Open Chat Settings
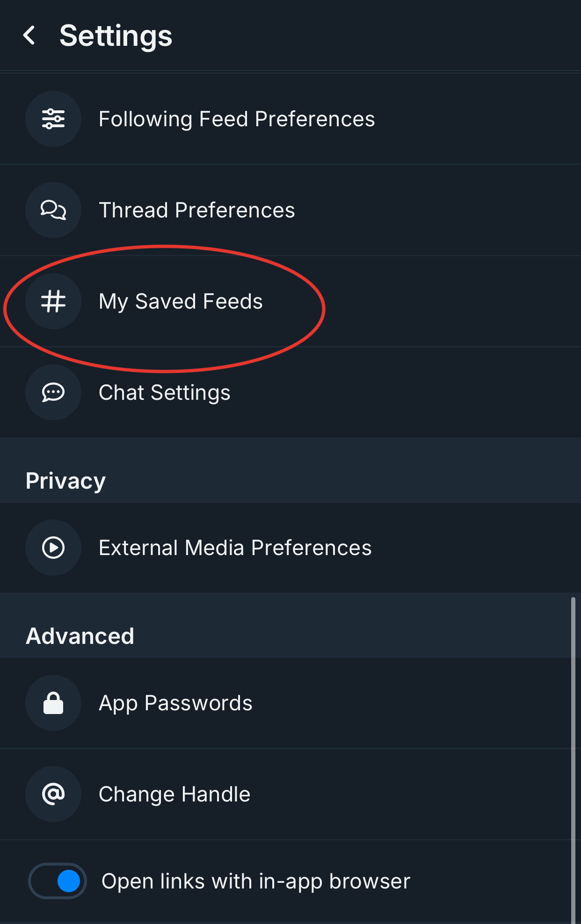Screen dimensions: 581x924 point(165,392)
